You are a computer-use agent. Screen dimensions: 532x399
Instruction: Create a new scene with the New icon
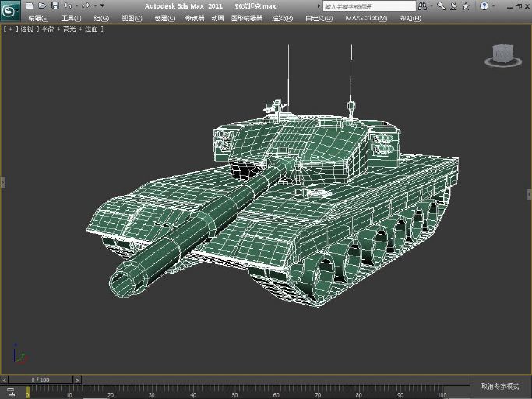click(x=30, y=5)
